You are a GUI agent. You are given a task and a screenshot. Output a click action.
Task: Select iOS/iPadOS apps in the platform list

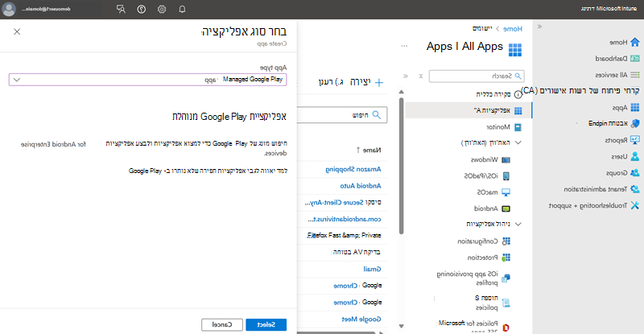point(487,175)
